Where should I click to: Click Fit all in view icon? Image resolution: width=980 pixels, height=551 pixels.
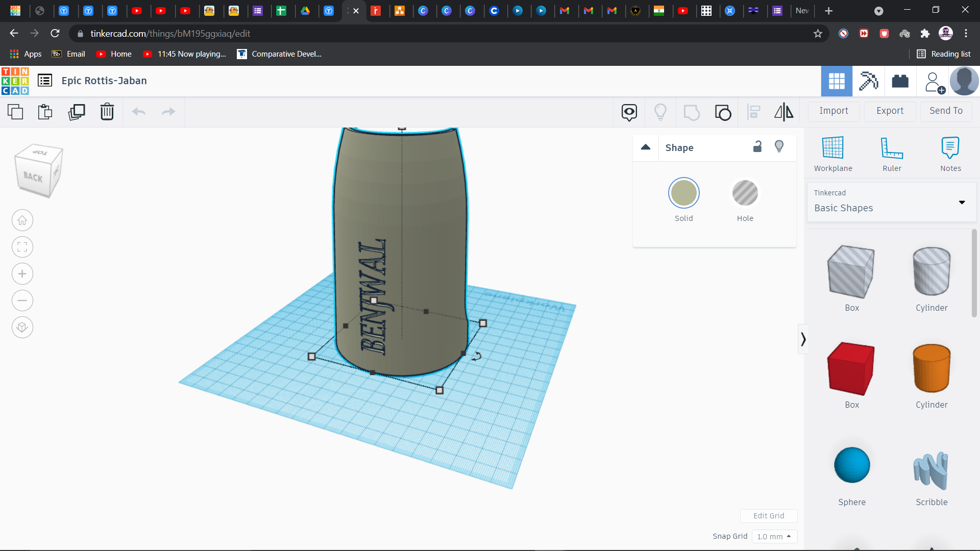tap(22, 247)
